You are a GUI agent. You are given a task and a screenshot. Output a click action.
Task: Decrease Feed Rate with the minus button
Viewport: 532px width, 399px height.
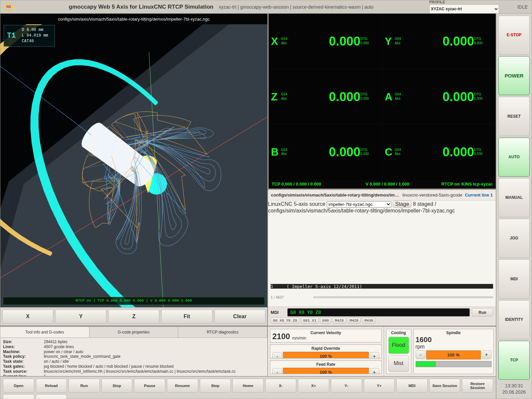coord(277,372)
